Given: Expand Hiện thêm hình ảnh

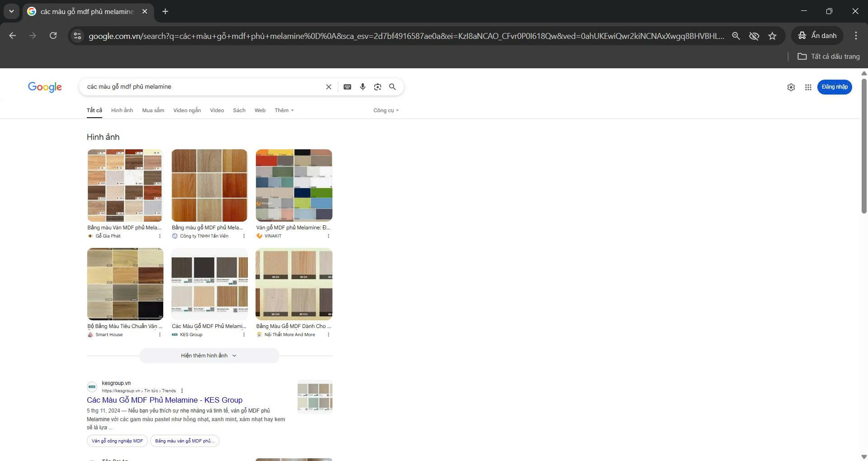Looking at the screenshot, I should click(209, 356).
